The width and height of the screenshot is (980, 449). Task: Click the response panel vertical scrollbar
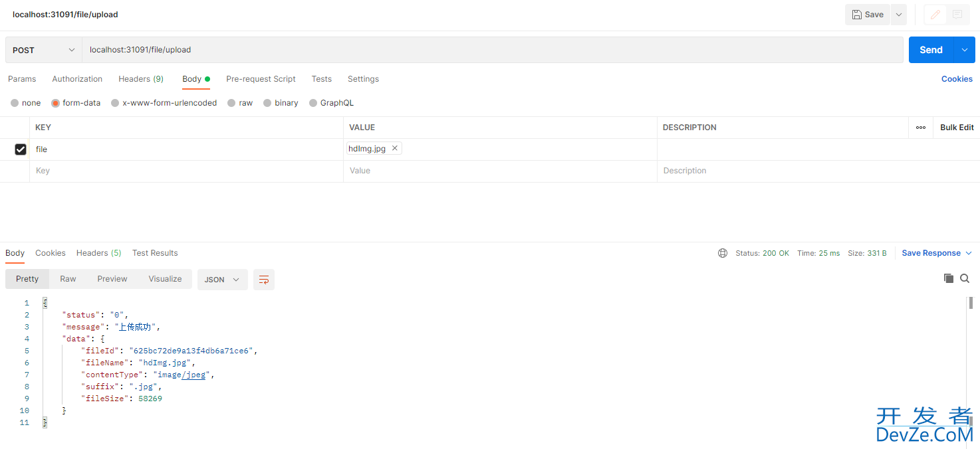pyautogui.click(x=970, y=359)
